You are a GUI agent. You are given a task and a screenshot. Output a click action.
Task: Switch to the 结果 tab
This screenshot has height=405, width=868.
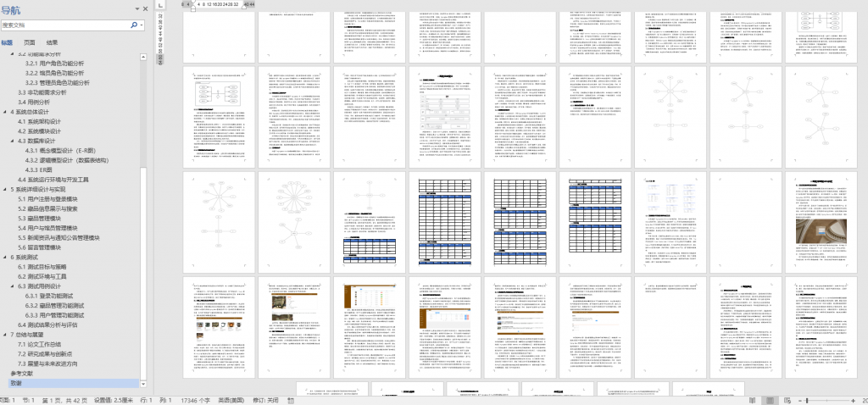53,42
